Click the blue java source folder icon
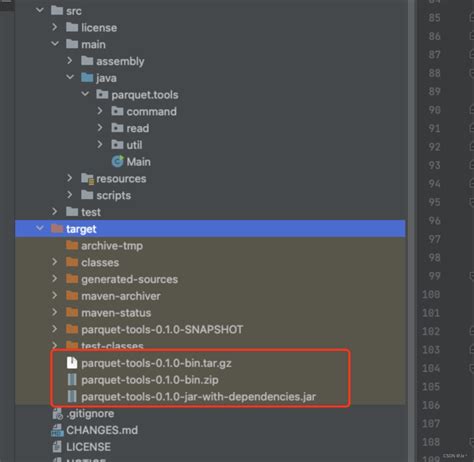474x462 pixels. point(87,78)
